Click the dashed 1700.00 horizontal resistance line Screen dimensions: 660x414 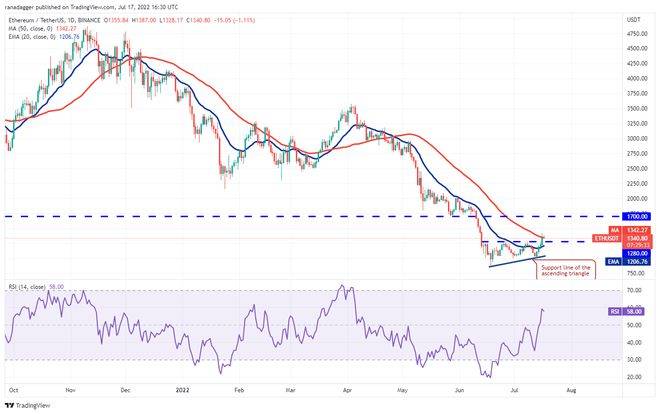(300, 216)
